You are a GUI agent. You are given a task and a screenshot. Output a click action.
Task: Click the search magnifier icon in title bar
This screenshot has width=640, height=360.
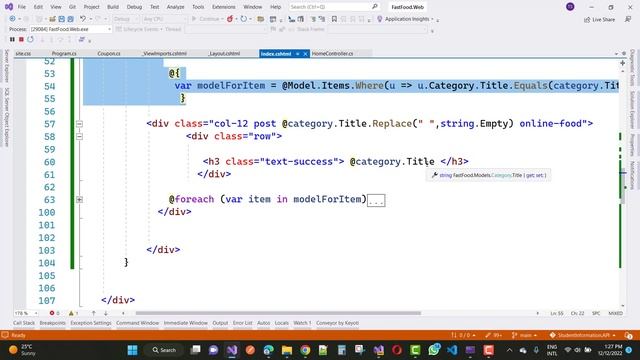click(375, 7)
